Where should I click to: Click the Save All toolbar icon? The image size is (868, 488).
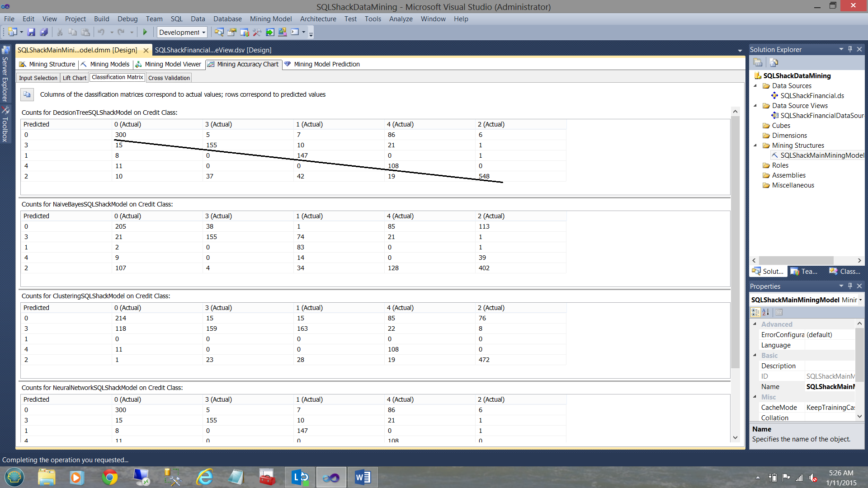[x=44, y=32]
